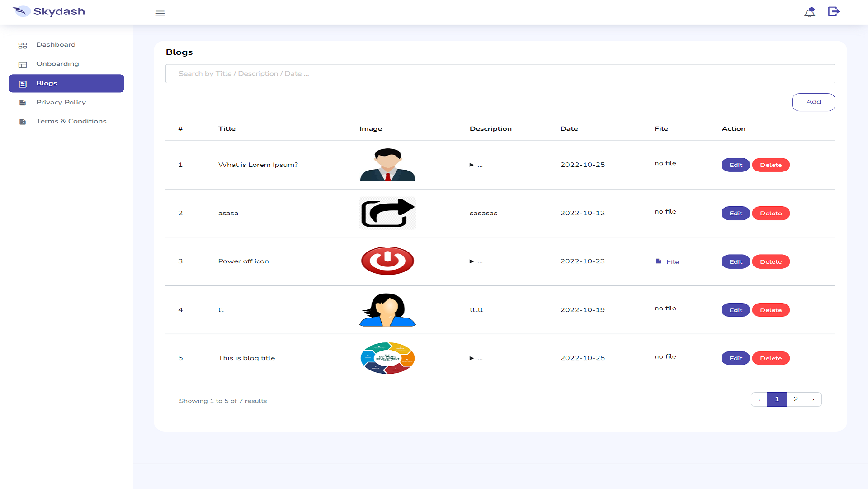
Task: Click the search blogs input field
Action: pyautogui.click(x=500, y=74)
